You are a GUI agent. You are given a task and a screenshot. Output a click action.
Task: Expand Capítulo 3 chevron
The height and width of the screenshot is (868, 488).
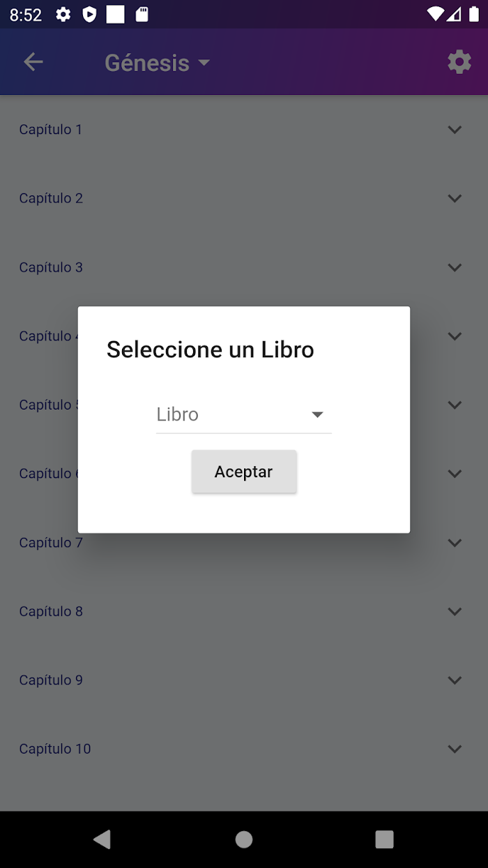click(455, 267)
